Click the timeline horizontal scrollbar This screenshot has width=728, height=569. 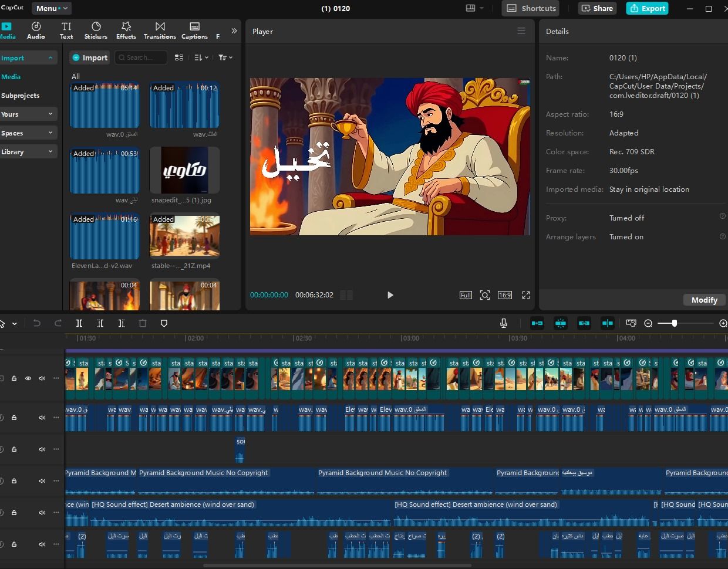pos(337,566)
